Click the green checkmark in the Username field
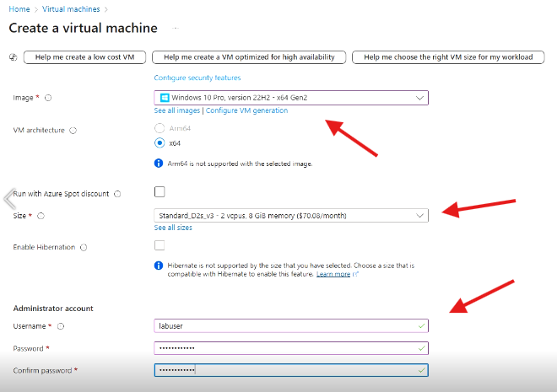This screenshot has width=557, height=392. click(421, 326)
